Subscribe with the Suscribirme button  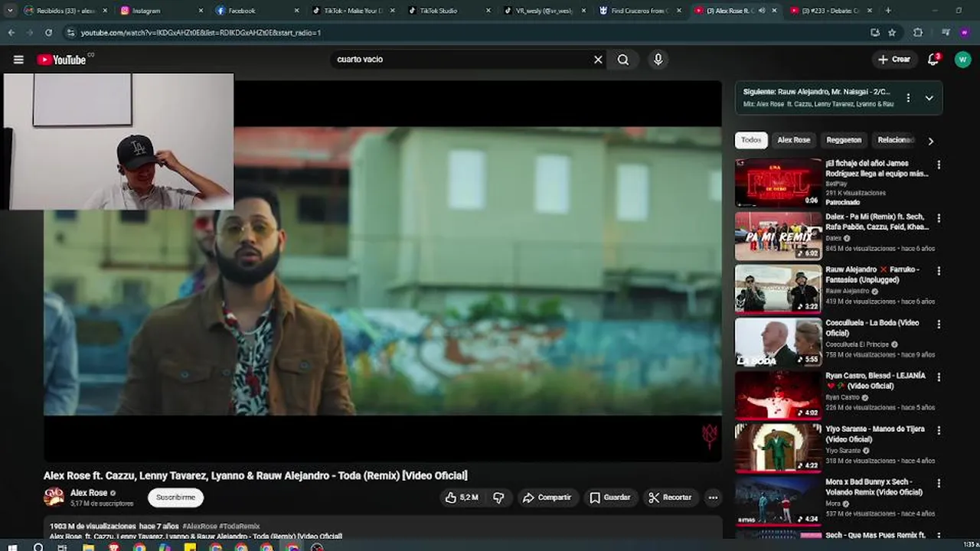point(175,497)
